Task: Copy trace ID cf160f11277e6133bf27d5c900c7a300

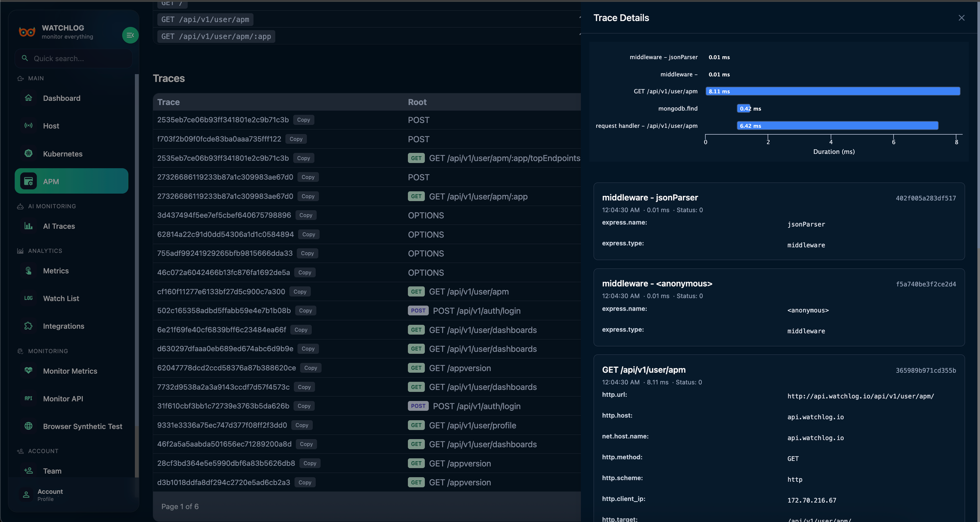Action: click(300, 292)
